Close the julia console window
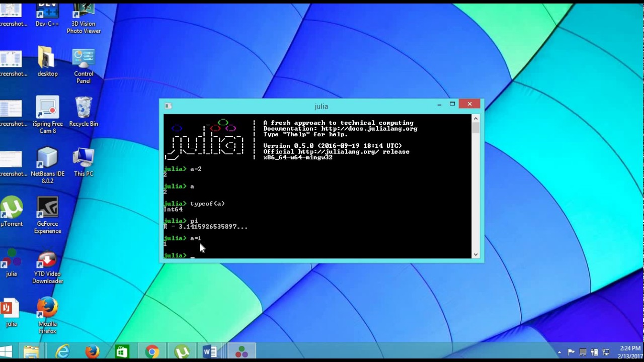 click(469, 104)
